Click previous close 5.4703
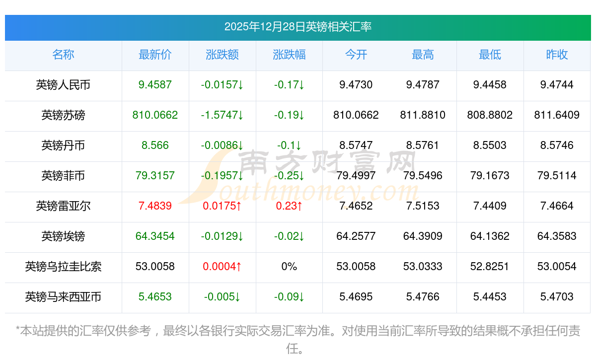Screen dimensions: 596x364 coord(557,297)
